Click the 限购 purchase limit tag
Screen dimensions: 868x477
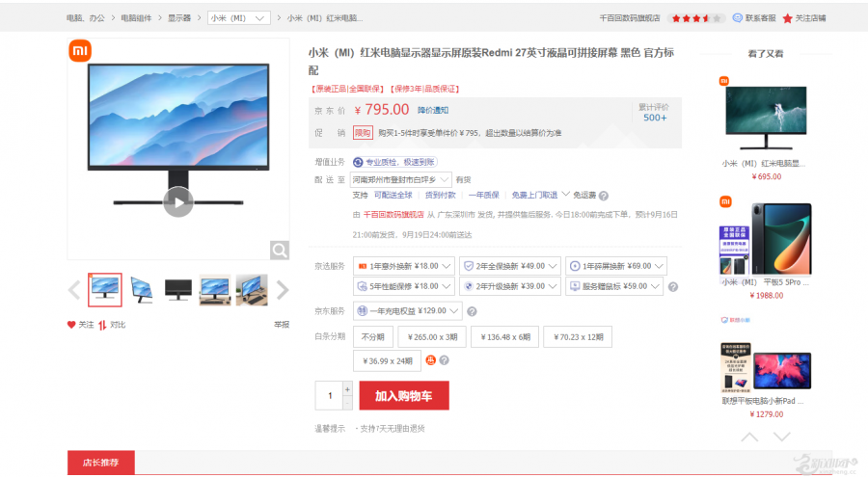(363, 133)
